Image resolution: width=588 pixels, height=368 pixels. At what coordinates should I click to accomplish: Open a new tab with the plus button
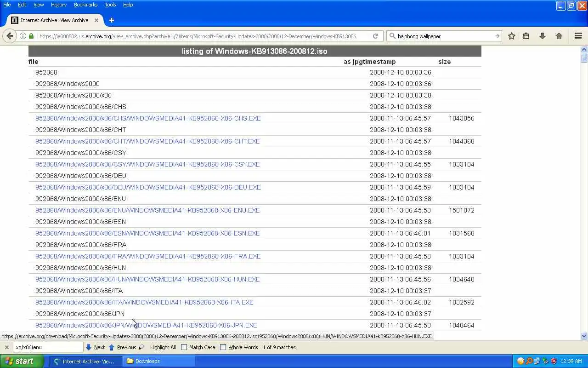pos(111,20)
